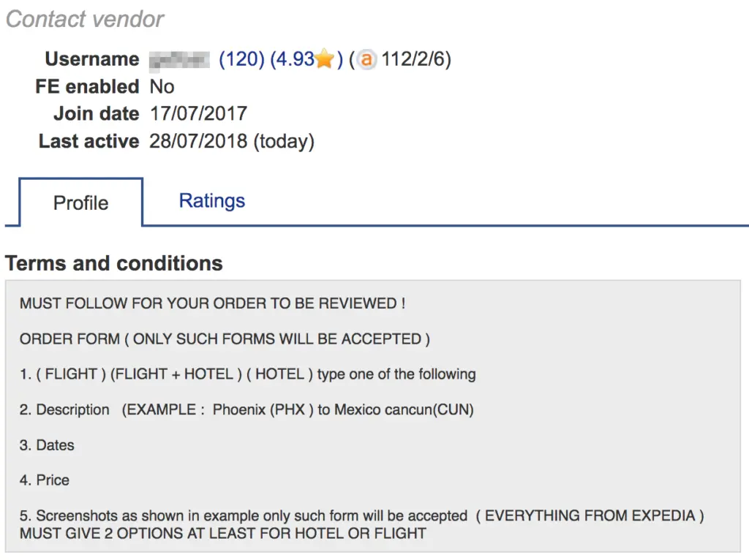
Task: Click the join date 17/07/2017
Action: click(x=198, y=113)
